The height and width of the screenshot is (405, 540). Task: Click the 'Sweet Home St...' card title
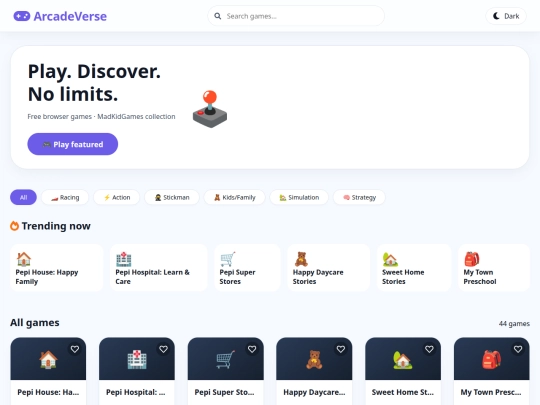click(403, 392)
